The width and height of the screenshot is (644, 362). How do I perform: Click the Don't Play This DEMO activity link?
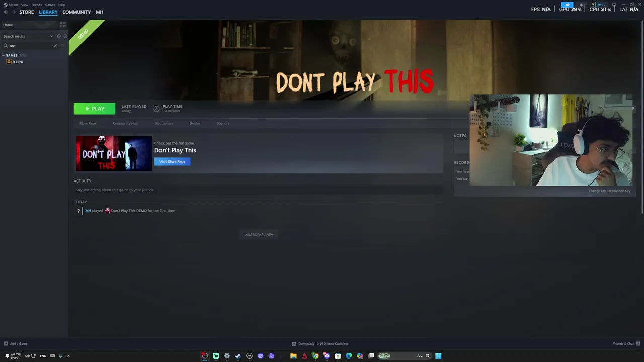(x=129, y=211)
